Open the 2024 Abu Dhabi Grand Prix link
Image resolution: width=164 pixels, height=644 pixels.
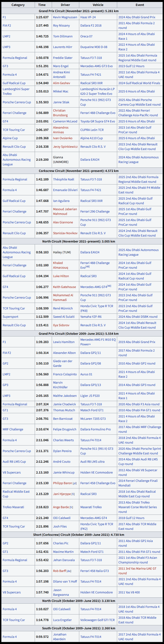pyautogui.click(x=137, y=17)
